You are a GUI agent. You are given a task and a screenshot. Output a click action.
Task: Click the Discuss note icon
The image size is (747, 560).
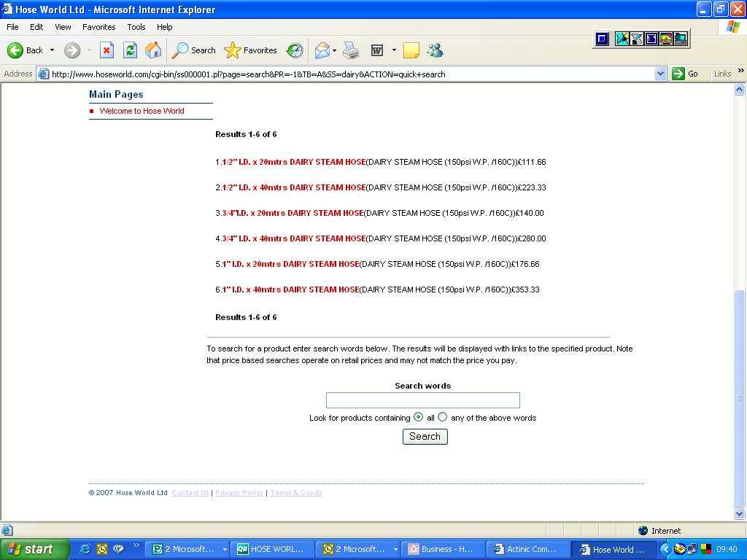411,50
